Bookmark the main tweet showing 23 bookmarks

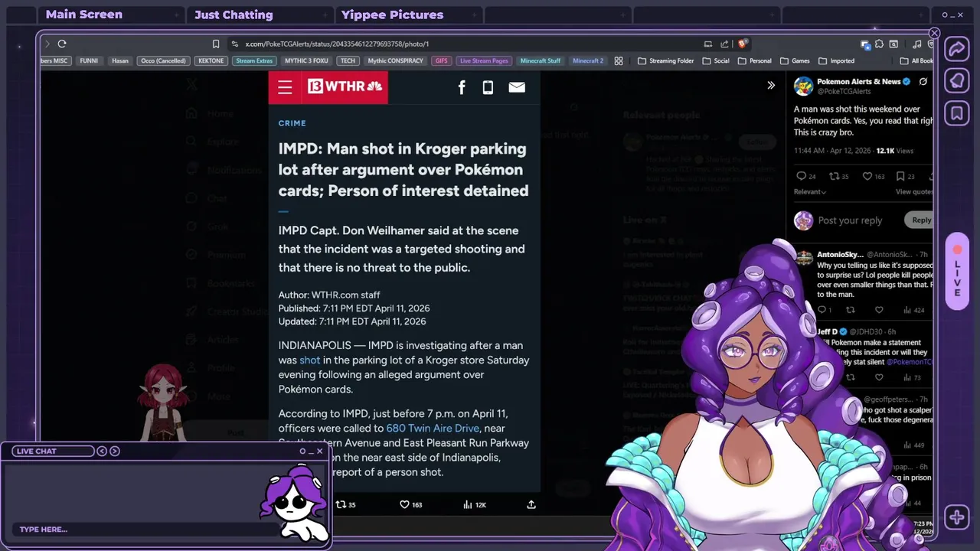point(900,176)
